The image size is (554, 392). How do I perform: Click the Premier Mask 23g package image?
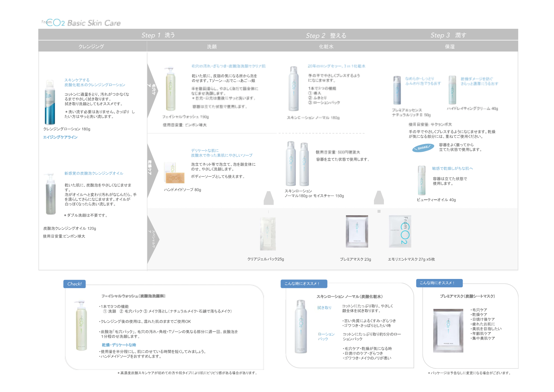[357, 231]
